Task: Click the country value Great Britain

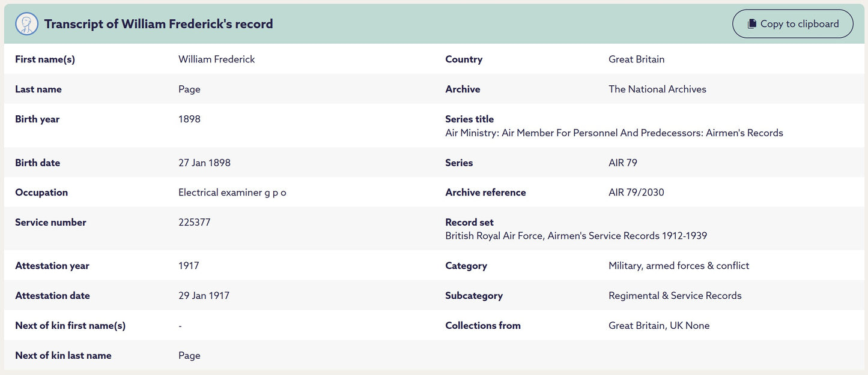Action: click(x=636, y=59)
